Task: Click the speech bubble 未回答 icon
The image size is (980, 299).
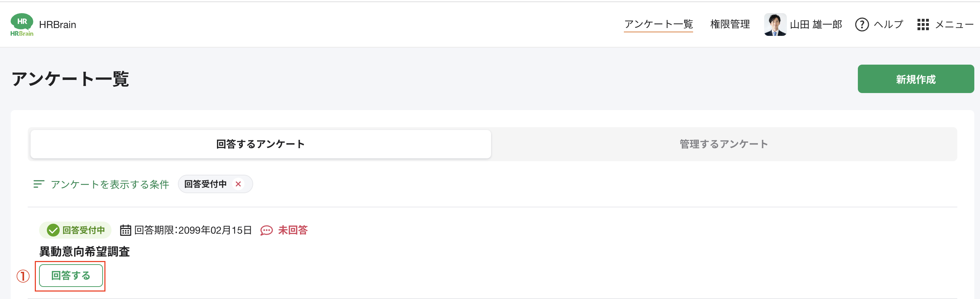Action: tap(266, 230)
